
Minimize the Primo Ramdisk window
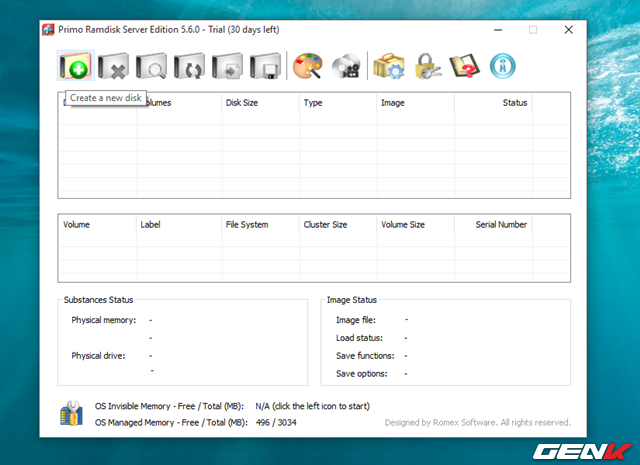click(x=498, y=30)
